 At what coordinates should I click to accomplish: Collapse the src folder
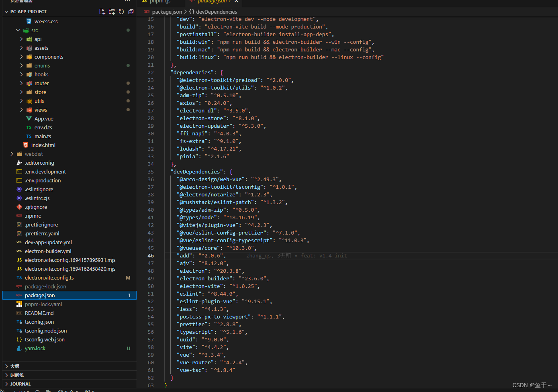point(18,30)
